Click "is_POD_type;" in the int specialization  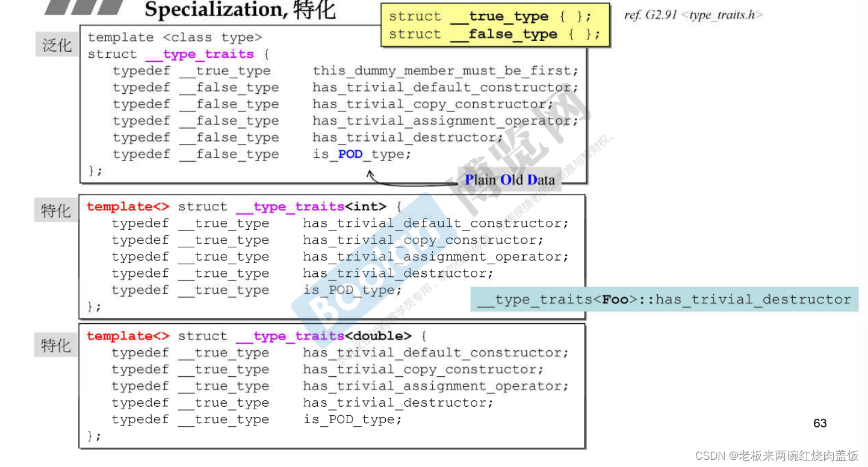pos(352,290)
